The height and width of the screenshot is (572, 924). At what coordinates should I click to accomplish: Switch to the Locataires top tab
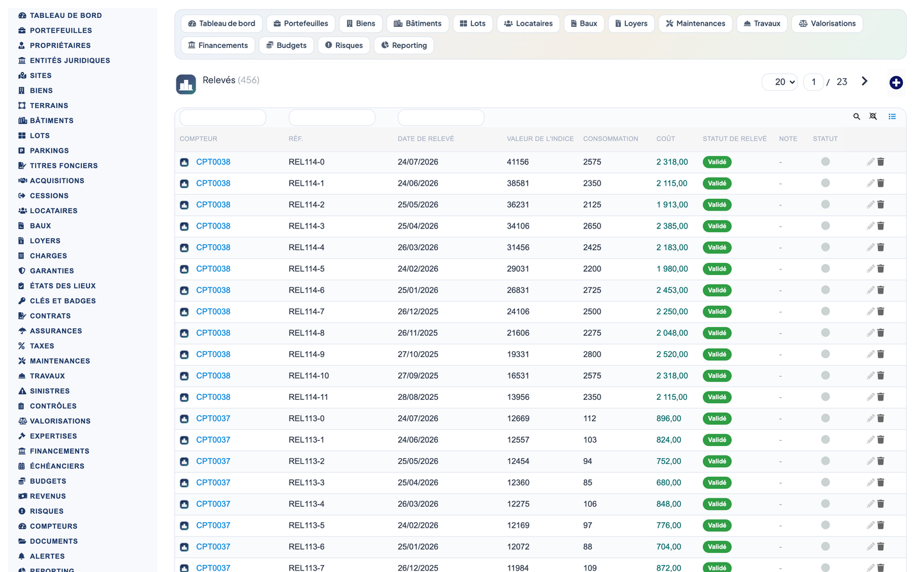pyautogui.click(x=528, y=24)
